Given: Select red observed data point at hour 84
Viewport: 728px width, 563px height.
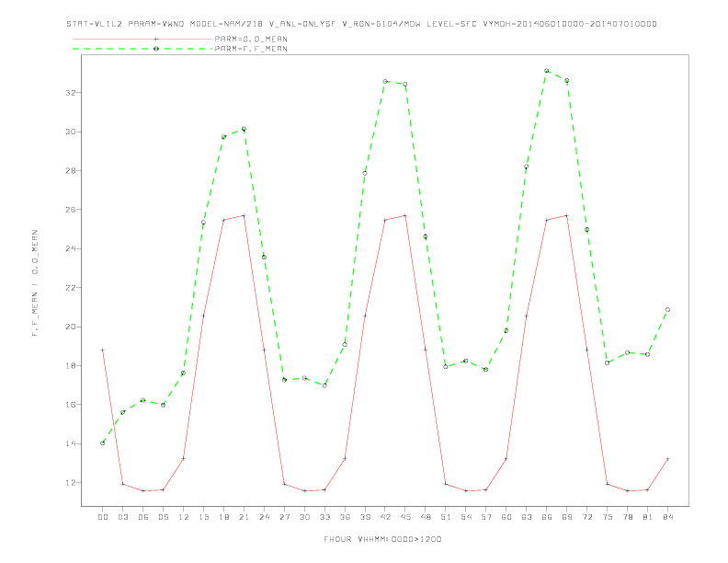Looking at the screenshot, I should [667, 458].
